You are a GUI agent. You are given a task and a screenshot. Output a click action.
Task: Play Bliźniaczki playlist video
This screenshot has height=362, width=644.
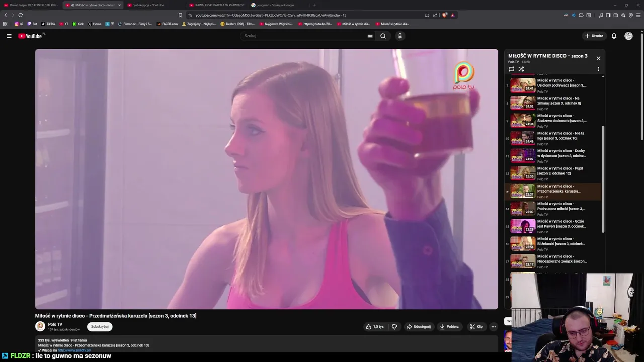[553, 244]
